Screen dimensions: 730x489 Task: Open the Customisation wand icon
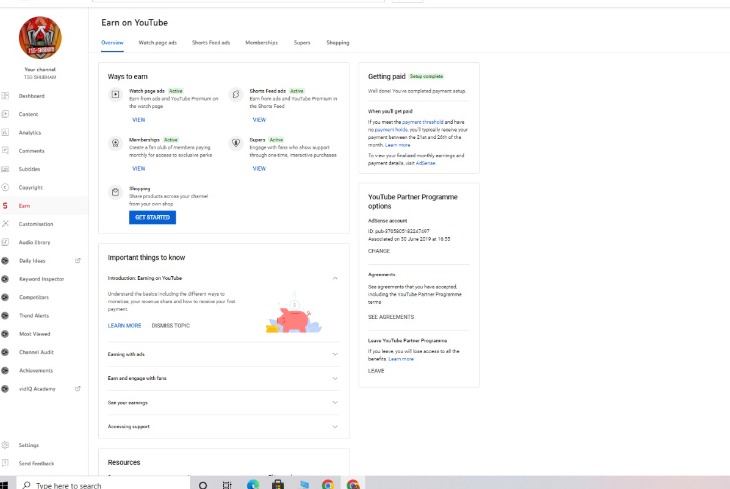pyautogui.click(x=5, y=224)
